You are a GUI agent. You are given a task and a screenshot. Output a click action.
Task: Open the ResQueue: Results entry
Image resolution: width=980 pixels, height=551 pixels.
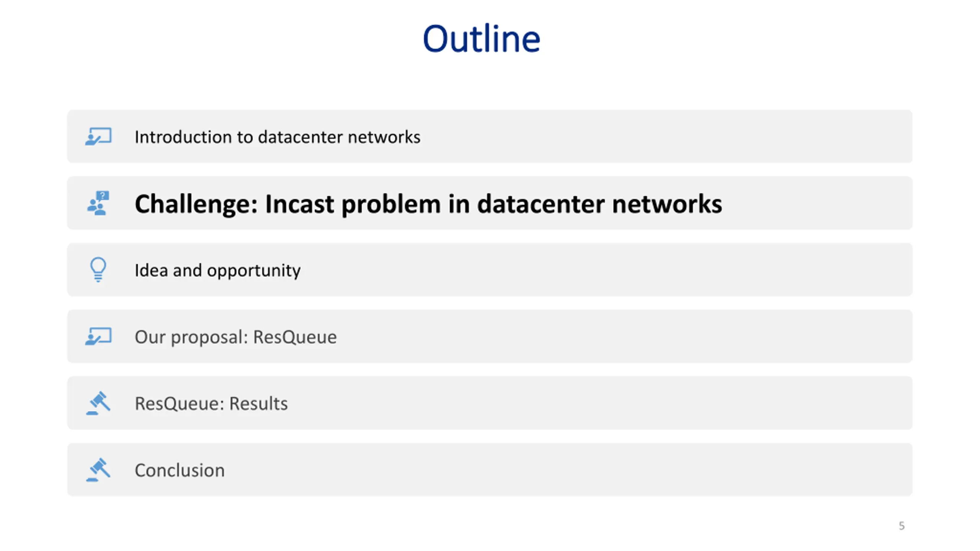490,403
